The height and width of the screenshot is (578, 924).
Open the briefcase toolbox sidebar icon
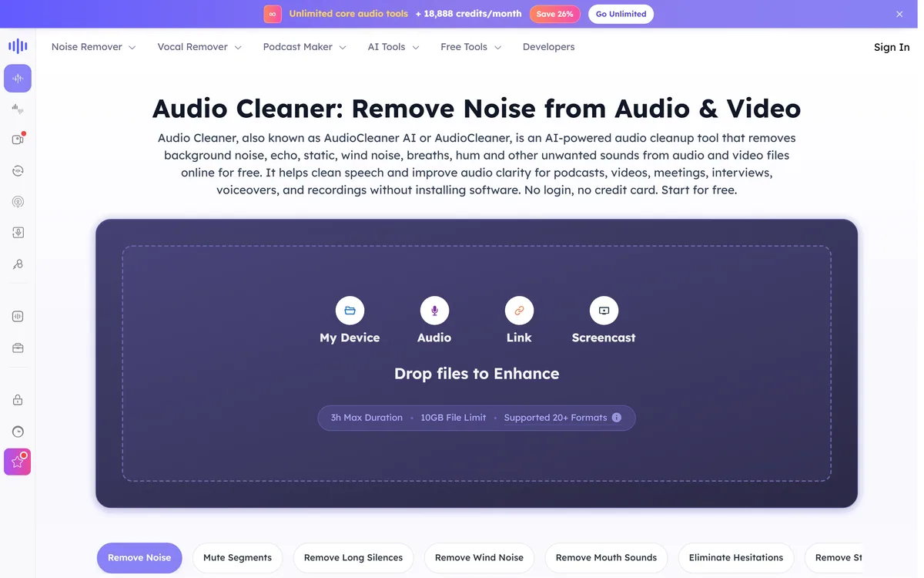(18, 348)
